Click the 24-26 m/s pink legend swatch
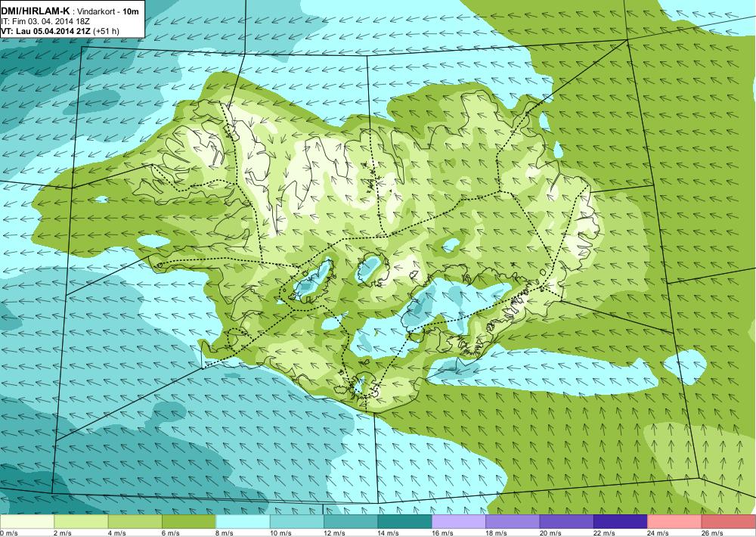The height and width of the screenshot is (537, 756). coord(675,522)
